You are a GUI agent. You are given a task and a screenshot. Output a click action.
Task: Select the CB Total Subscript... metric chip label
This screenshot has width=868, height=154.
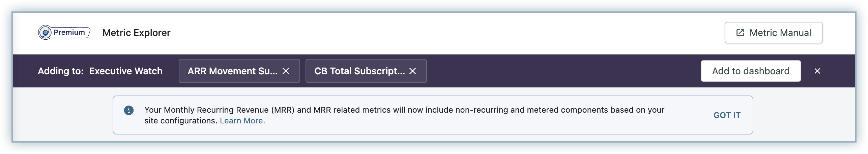(359, 71)
